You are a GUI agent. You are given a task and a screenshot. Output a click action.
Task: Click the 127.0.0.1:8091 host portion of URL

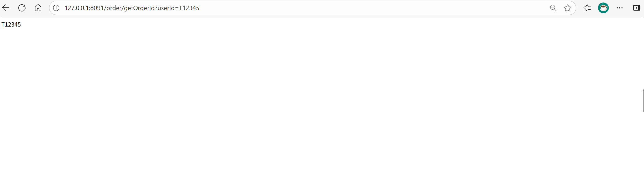tap(84, 8)
